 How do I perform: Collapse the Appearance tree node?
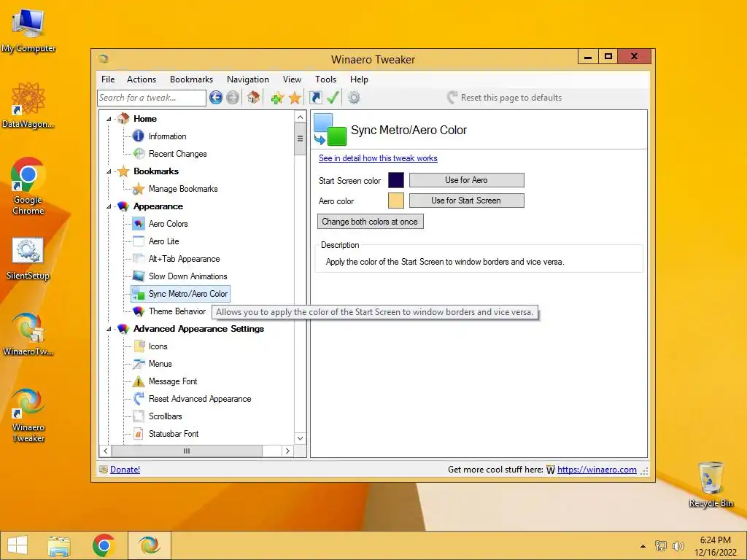(109, 206)
